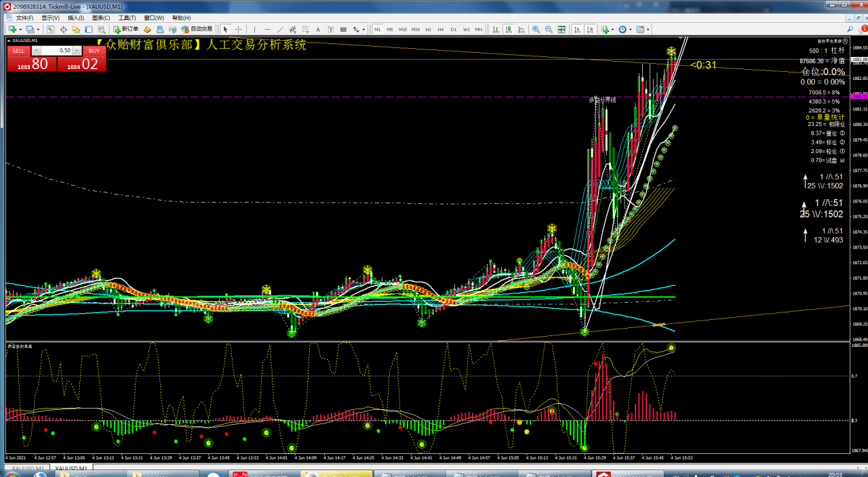
Task: Open the 帮助(H) menu
Action: (182, 18)
